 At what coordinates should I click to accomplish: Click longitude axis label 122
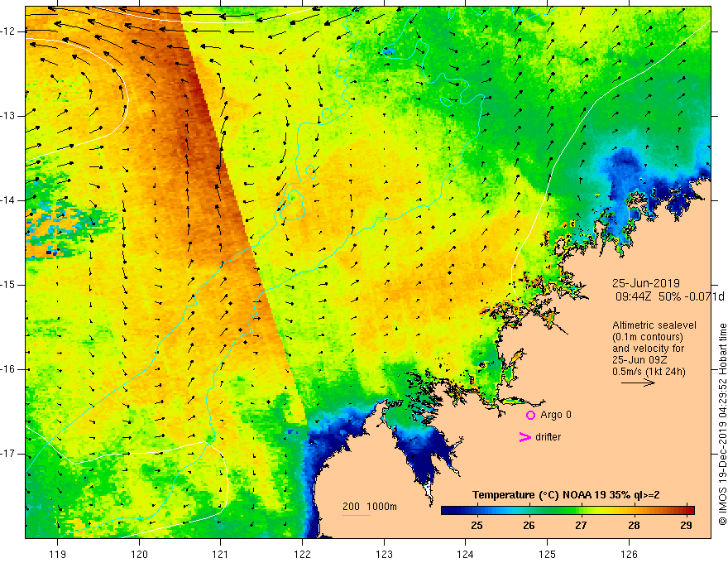[x=302, y=554]
